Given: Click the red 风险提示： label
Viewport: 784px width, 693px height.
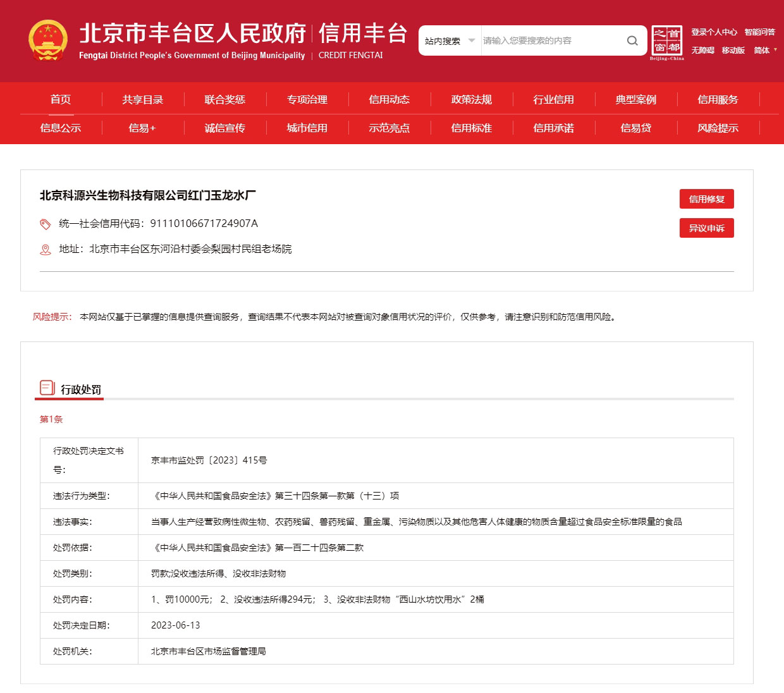Looking at the screenshot, I should [x=52, y=317].
